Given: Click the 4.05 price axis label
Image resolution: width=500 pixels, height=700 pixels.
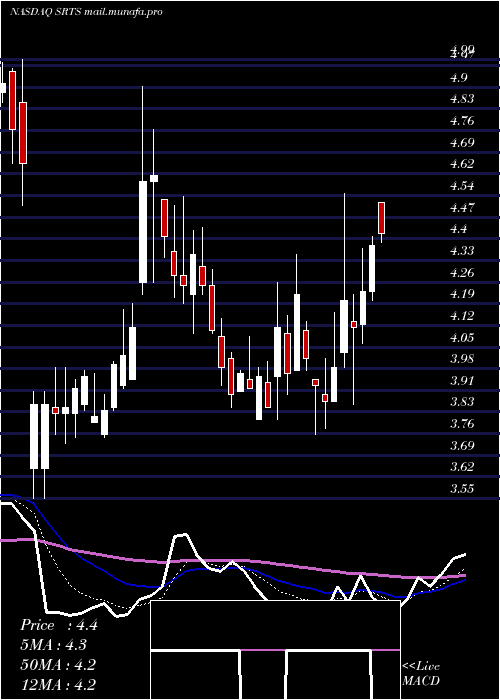Looking at the screenshot, I should [x=462, y=338].
